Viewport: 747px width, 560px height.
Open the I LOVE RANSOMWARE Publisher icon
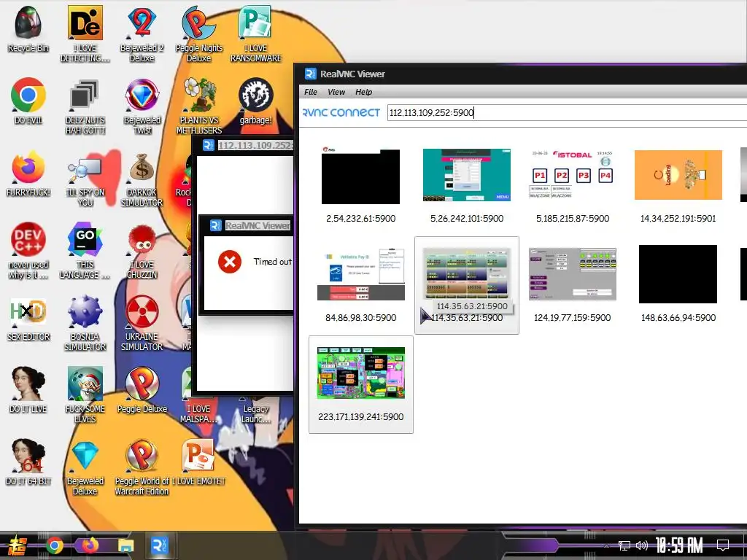click(256, 23)
